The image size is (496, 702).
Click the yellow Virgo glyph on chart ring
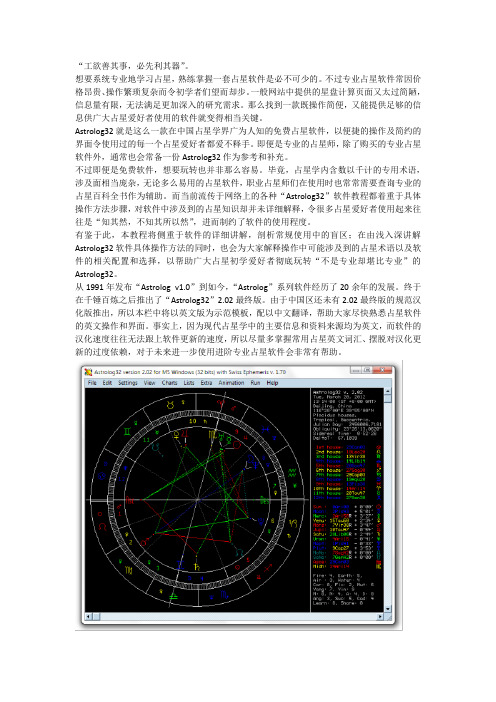click(x=128, y=570)
